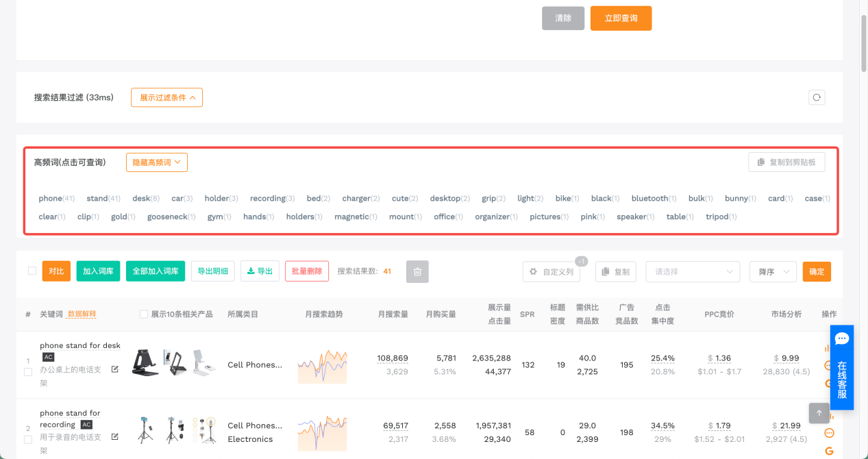Click the refresh icon in filter panel
Image resolution: width=868 pixels, height=459 pixels.
click(x=817, y=97)
